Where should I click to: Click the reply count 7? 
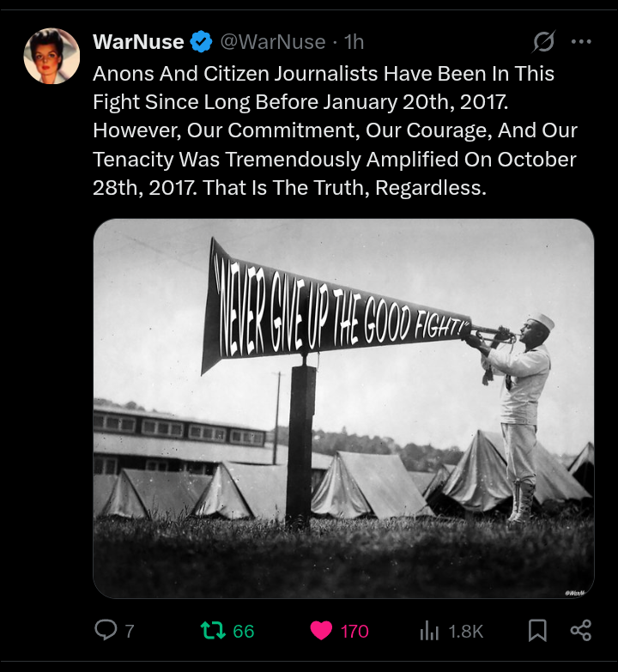point(130,632)
